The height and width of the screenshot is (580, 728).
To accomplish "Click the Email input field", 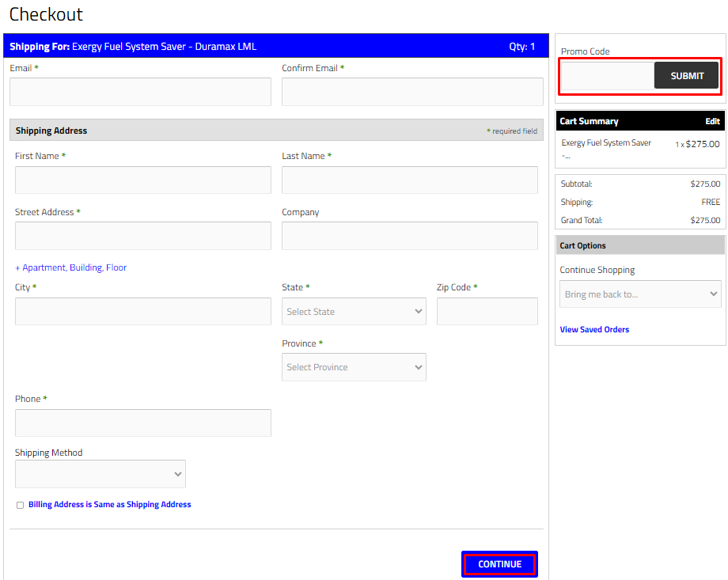I will 140,92.
